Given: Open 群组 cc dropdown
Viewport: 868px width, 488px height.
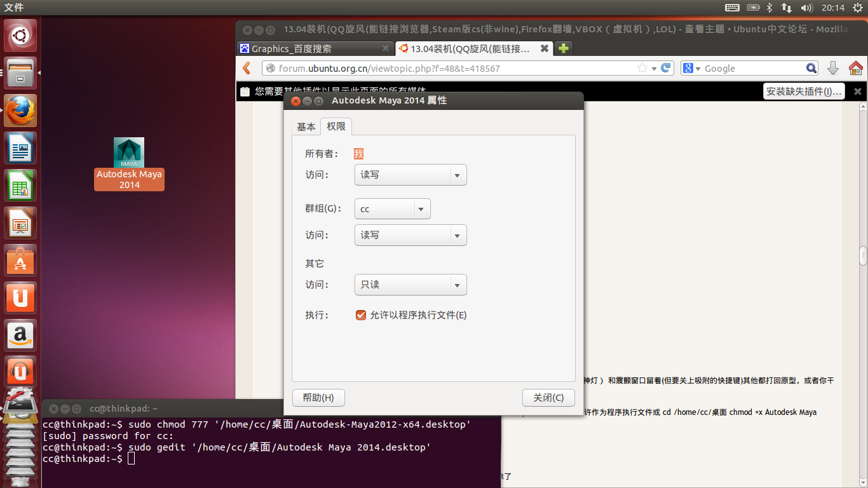Looking at the screenshot, I should tap(393, 209).
